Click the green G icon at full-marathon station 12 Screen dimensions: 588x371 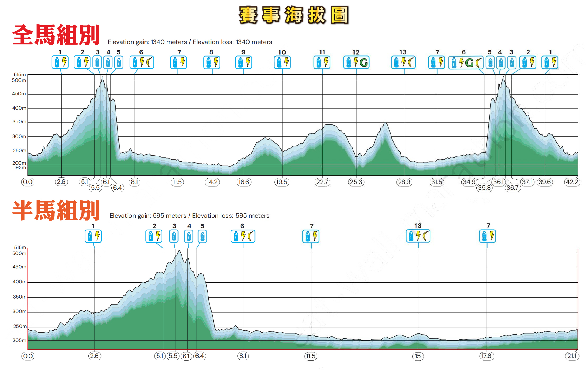tap(364, 63)
